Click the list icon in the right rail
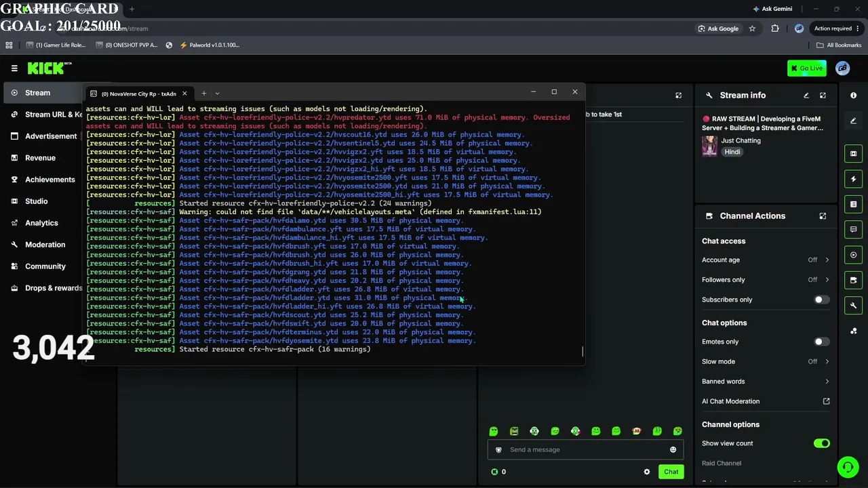This screenshot has width=868, height=488. tap(853, 204)
